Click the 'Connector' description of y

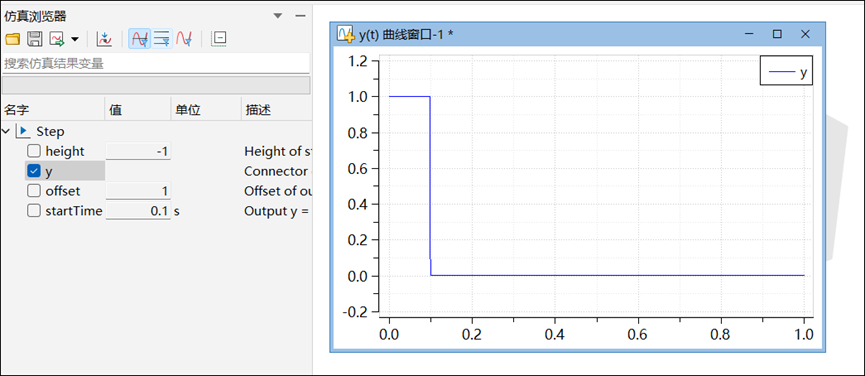tap(276, 171)
